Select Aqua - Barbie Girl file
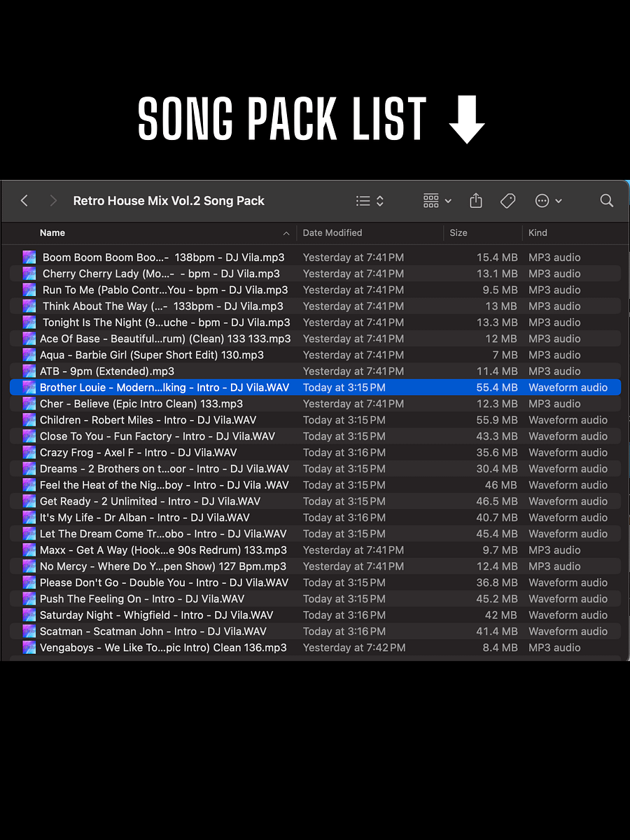The image size is (630, 840). click(x=315, y=355)
